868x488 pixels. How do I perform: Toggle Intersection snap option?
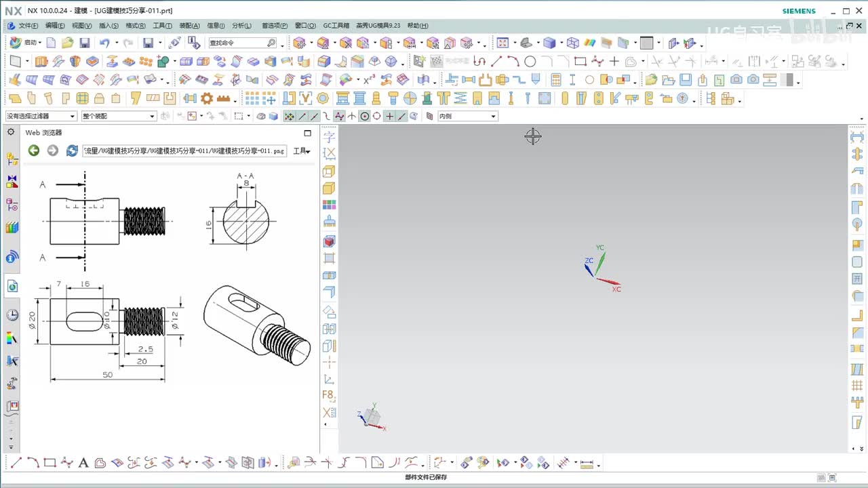[x=352, y=116]
